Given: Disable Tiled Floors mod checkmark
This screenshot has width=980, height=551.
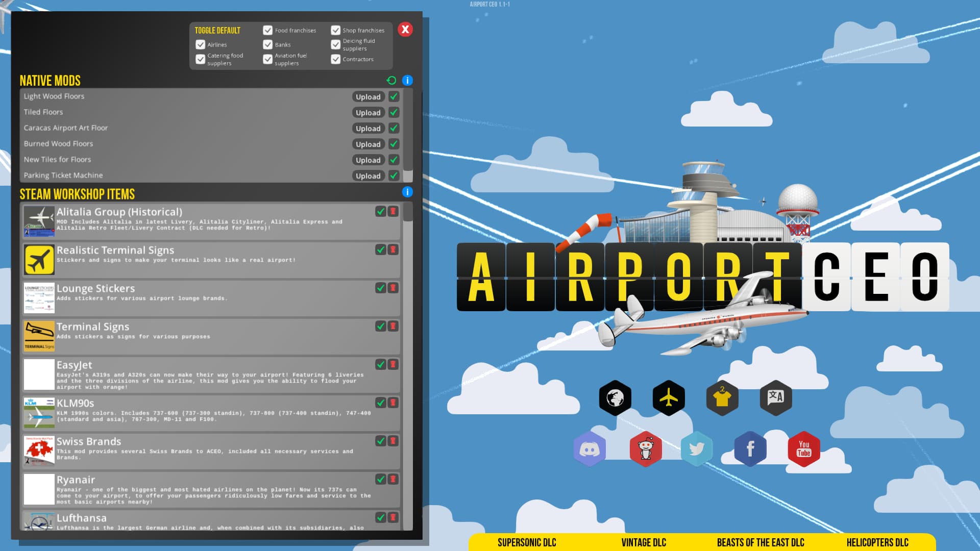Looking at the screenshot, I should [394, 112].
